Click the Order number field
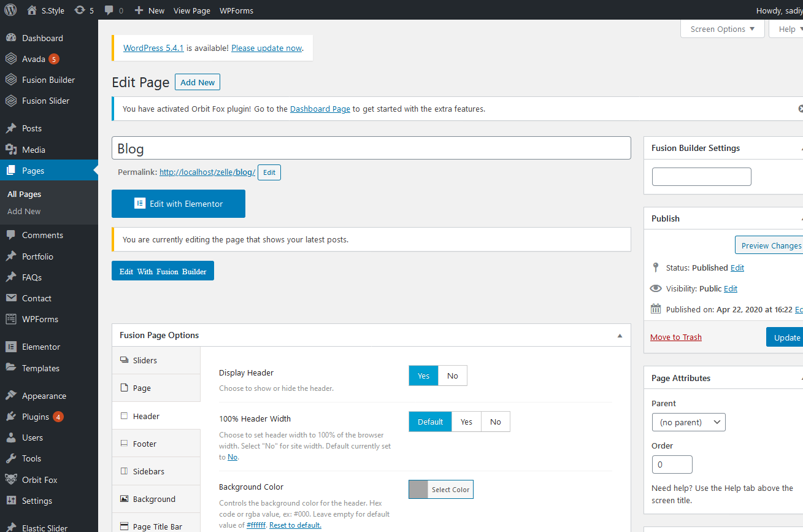The width and height of the screenshot is (803, 532). click(672, 465)
